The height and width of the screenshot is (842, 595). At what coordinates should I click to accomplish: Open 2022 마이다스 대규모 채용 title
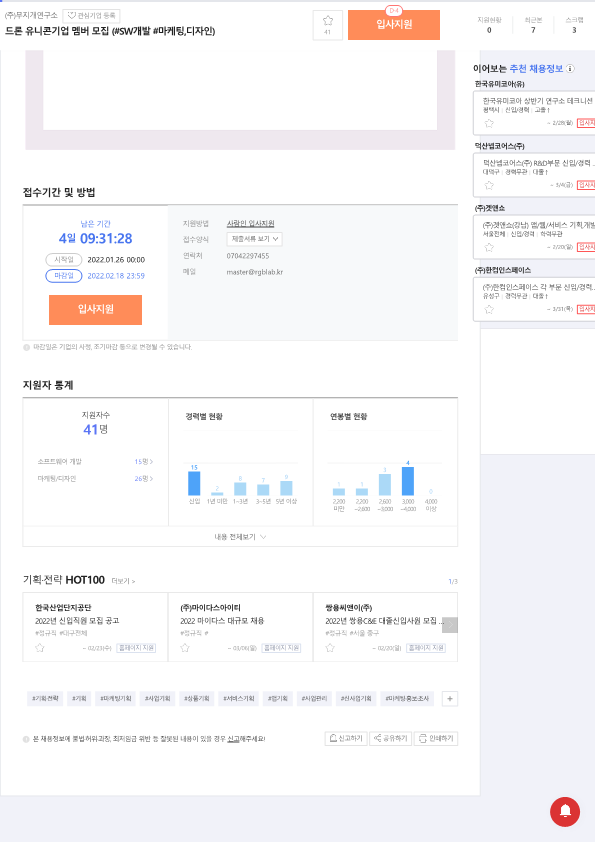[x=222, y=621]
